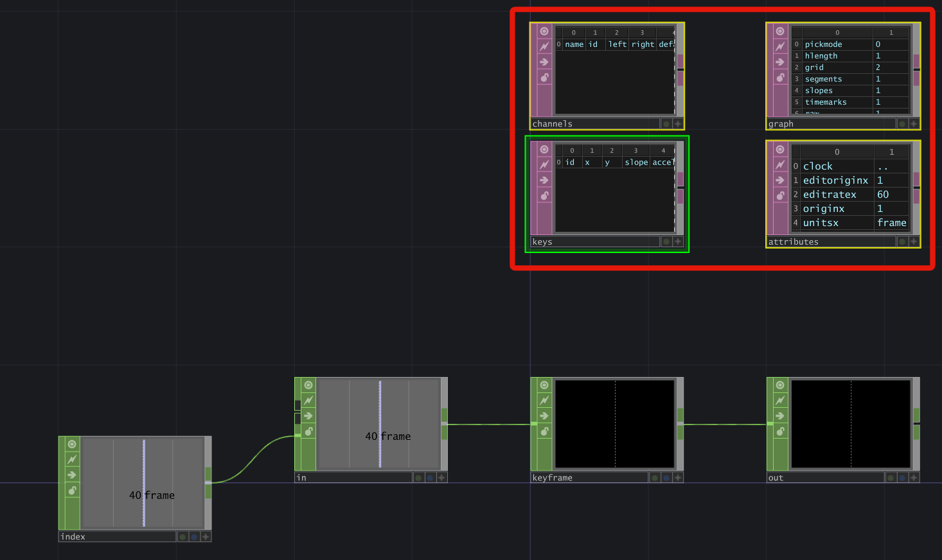The height and width of the screenshot is (560, 942).
Task: Expand the plus icon on the channels DAT footer
Action: point(679,123)
